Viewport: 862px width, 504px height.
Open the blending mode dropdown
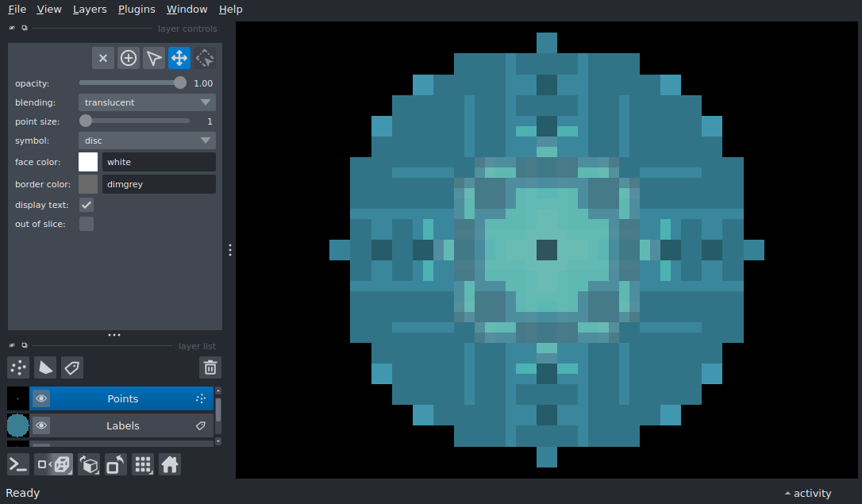(x=148, y=102)
